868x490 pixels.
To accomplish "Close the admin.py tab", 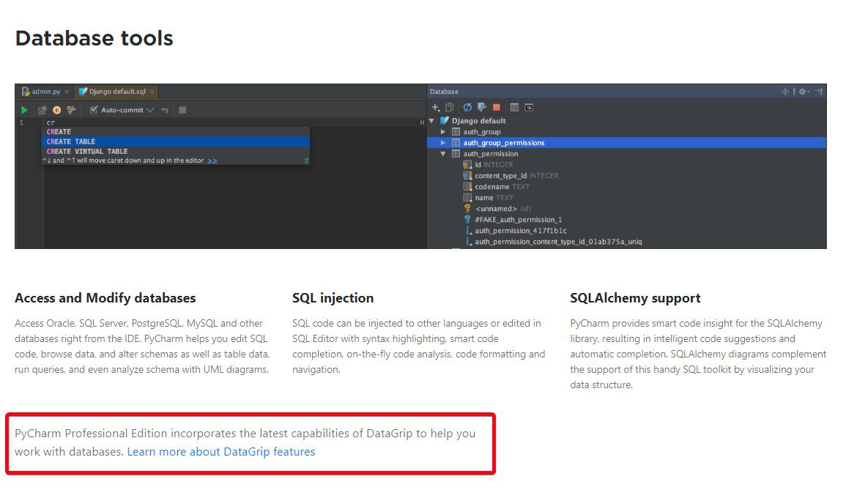I will [x=67, y=92].
